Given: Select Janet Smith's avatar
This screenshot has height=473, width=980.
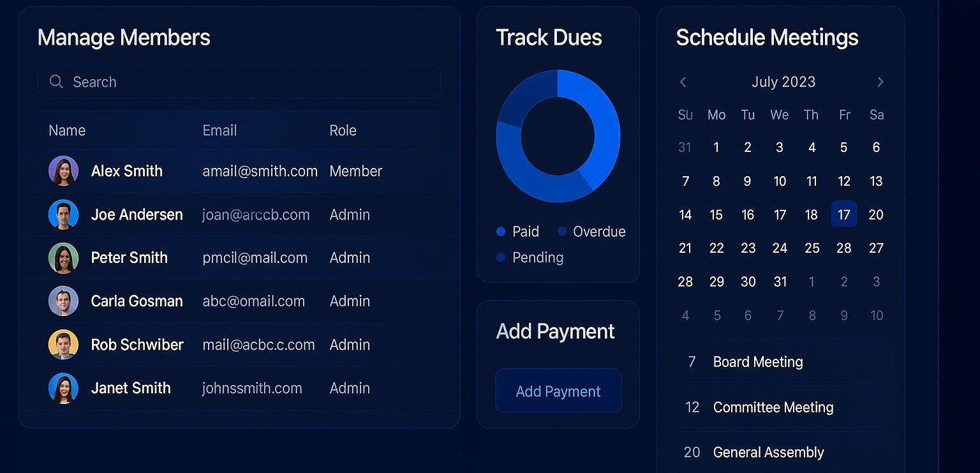Looking at the screenshot, I should point(63,388).
